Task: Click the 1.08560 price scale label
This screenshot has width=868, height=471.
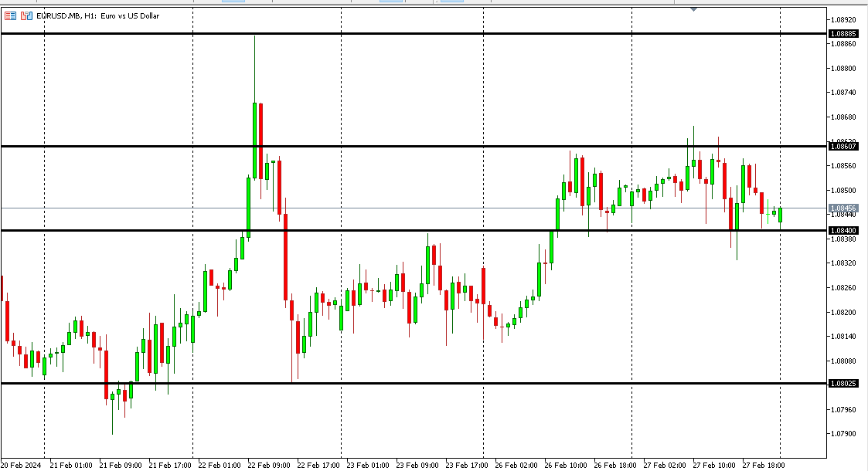Action: (x=843, y=166)
